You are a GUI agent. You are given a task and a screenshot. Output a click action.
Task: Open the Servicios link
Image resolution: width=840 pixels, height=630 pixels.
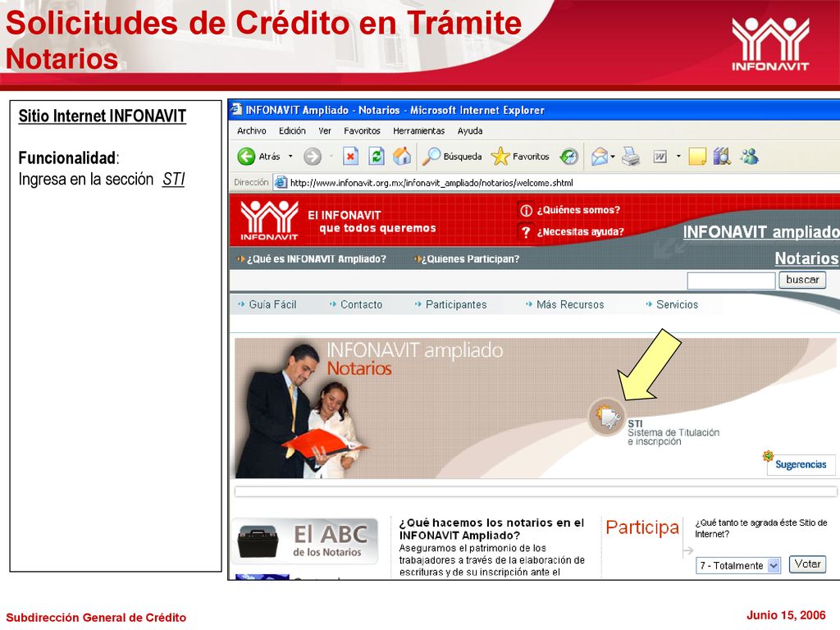tap(677, 304)
